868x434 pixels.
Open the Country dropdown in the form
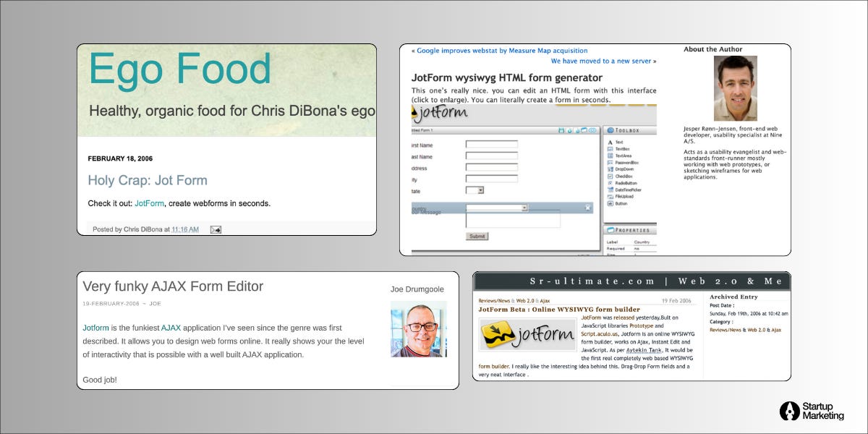click(497, 208)
